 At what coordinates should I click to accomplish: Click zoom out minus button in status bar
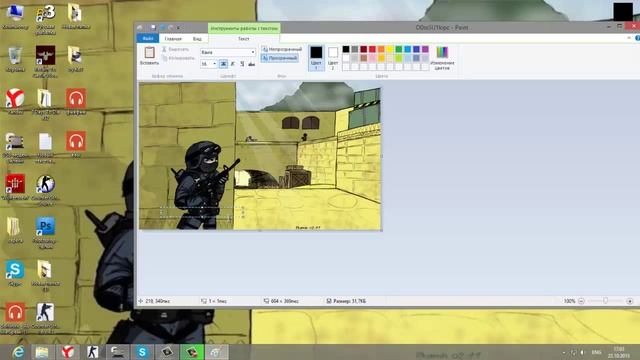(x=581, y=301)
